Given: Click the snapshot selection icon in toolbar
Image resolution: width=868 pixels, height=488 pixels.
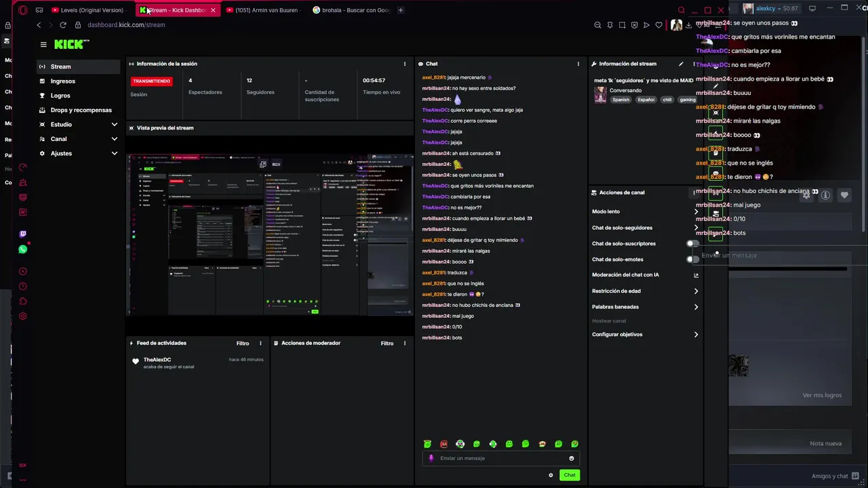Looking at the screenshot, I should pos(622,25).
